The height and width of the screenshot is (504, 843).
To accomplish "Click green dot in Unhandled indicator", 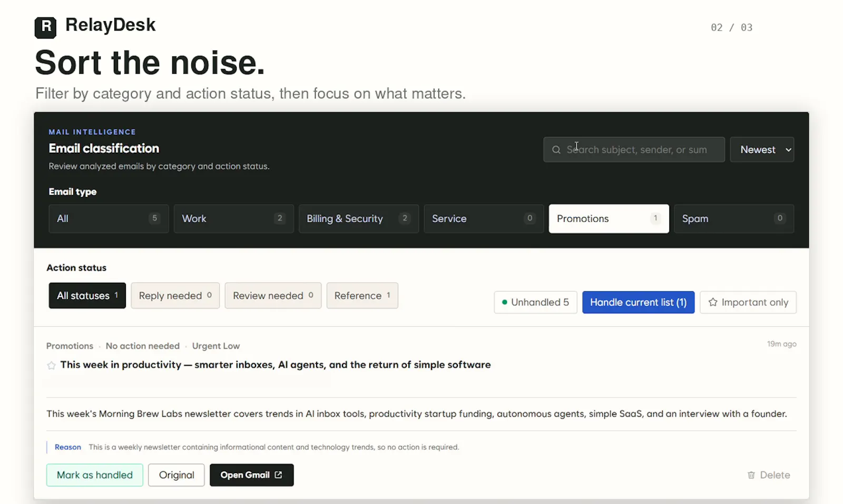I will [x=505, y=302].
